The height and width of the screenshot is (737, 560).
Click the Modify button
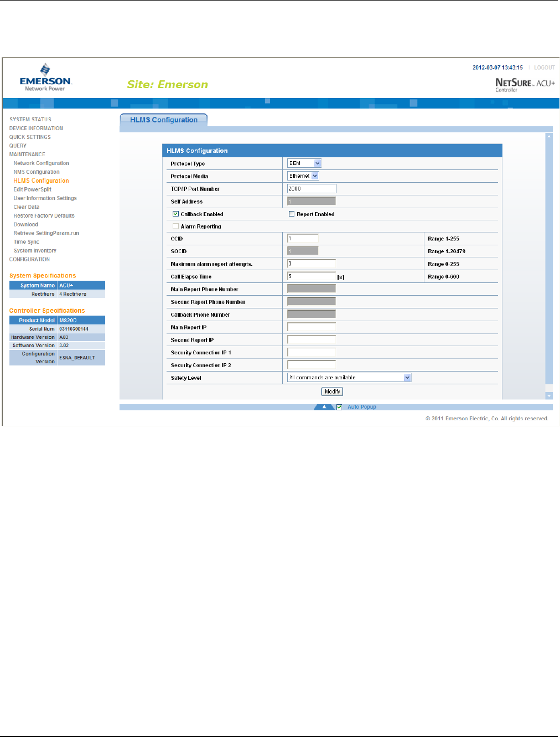[x=333, y=391]
